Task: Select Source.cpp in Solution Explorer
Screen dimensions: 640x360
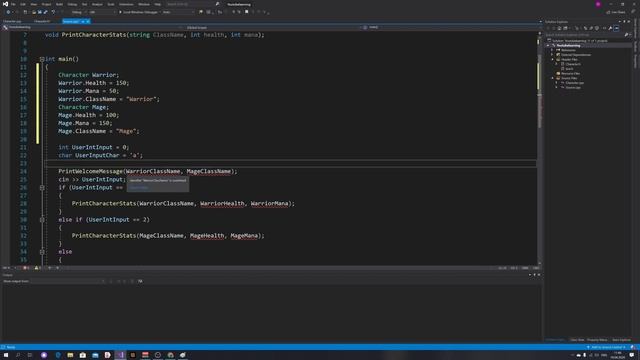Action: pos(573,87)
